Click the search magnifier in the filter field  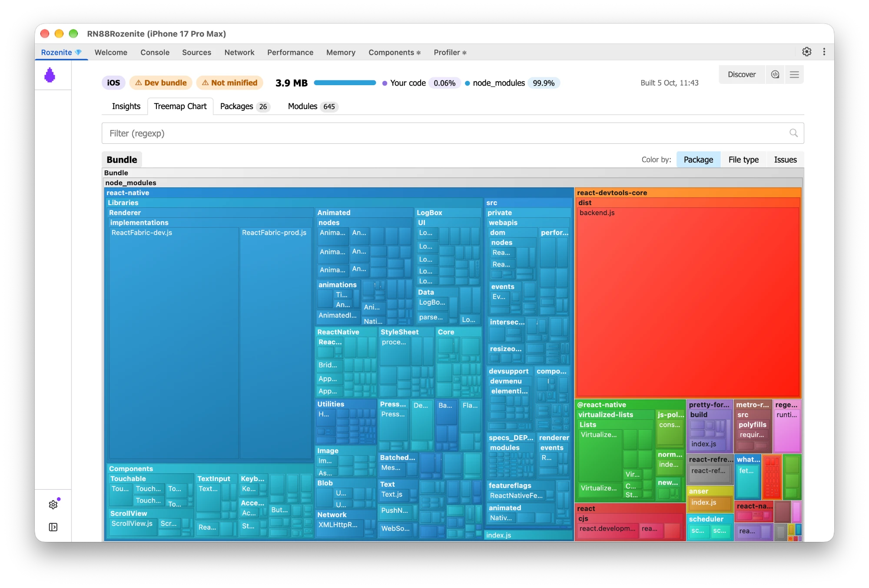tap(793, 133)
